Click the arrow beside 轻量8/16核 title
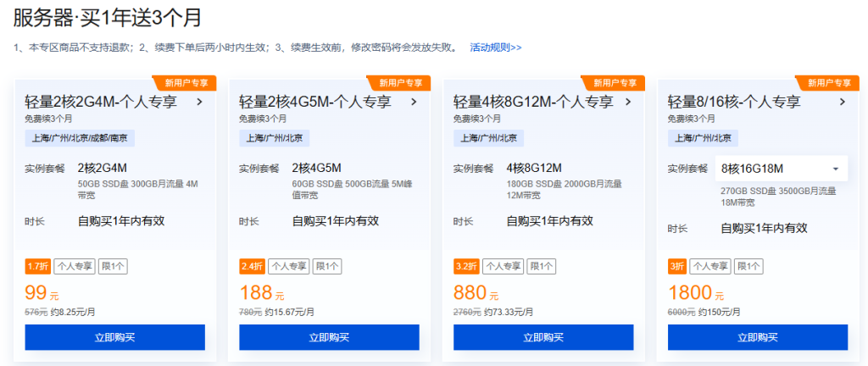Screen dimensions: 868x366 [x=843, y=102]
